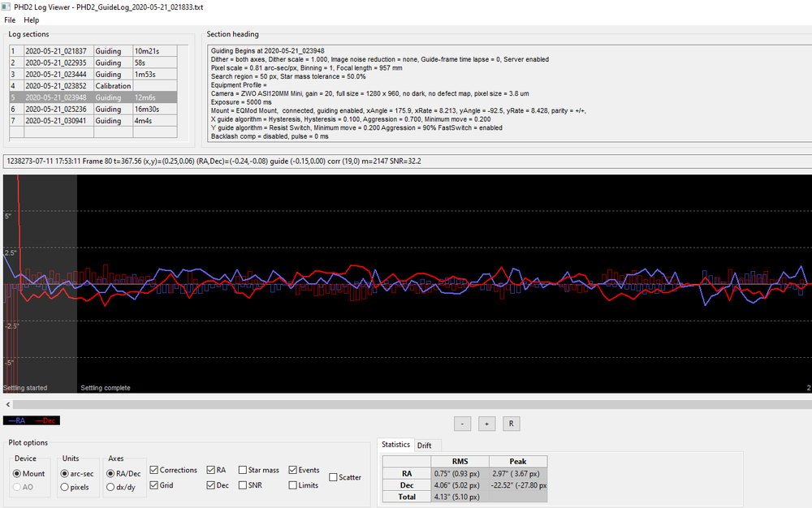Select the Calibration log section row
The image size is (812, 508).
coord(93,86)
